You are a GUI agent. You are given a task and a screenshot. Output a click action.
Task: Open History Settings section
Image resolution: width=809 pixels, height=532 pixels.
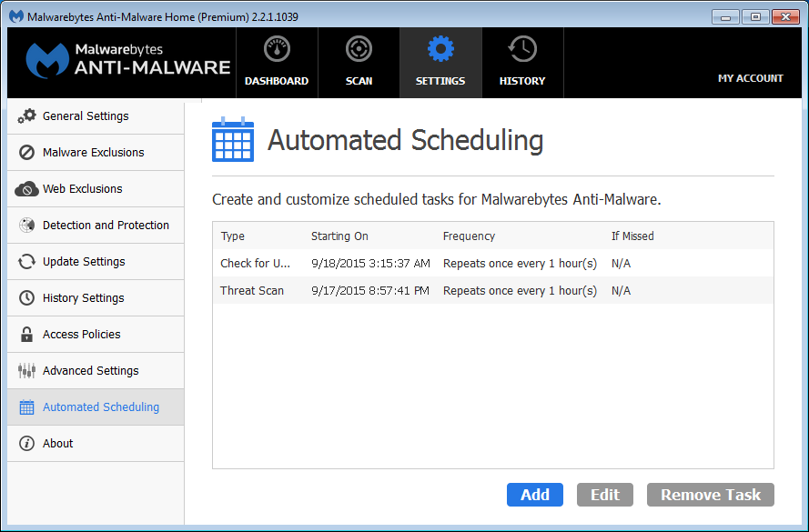[x=96, y=298]
